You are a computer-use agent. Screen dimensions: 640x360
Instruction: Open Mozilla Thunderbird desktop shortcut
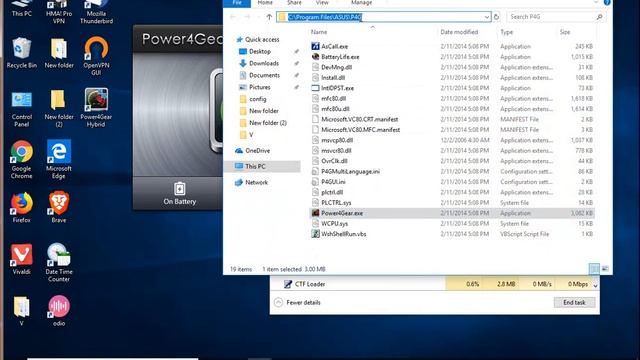[x=96, y=12]
